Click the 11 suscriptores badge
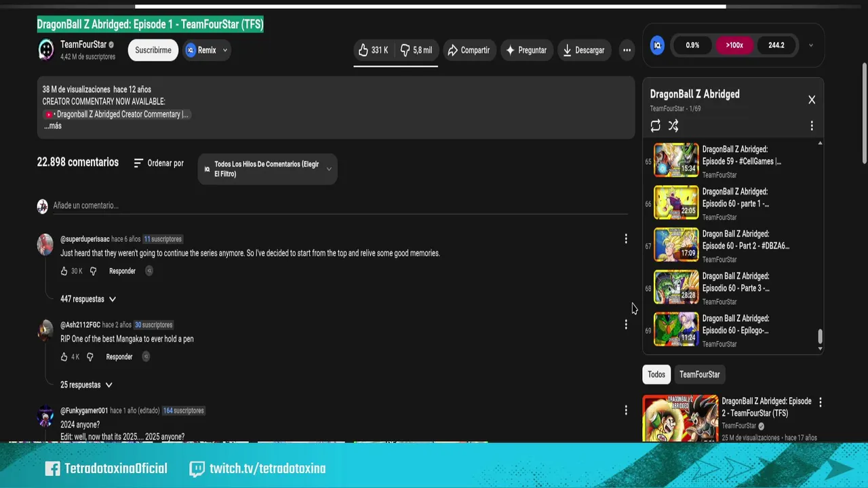868x488 pixels. (x=163, y=239)
